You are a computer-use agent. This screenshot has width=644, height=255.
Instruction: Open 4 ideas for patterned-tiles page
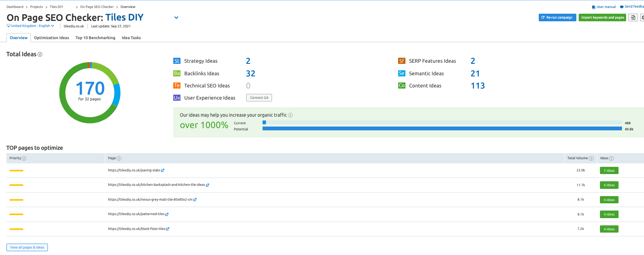click(x=609, y=214)
